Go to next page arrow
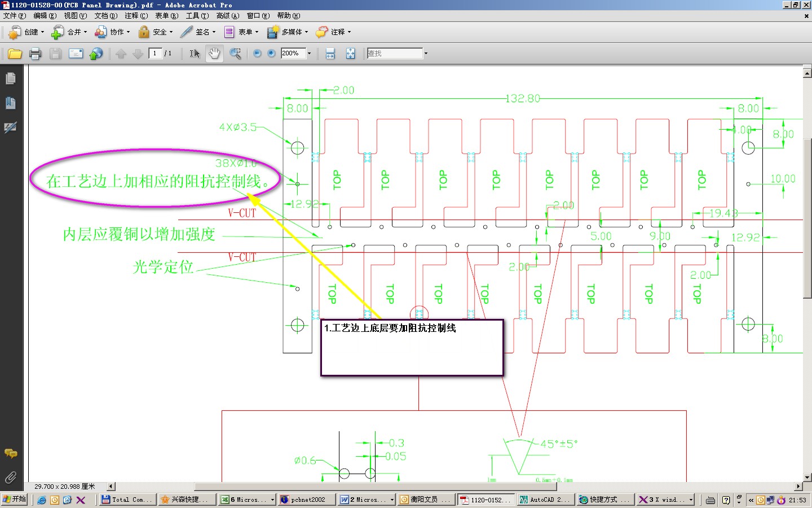812x508 pixels. [138, 54]
